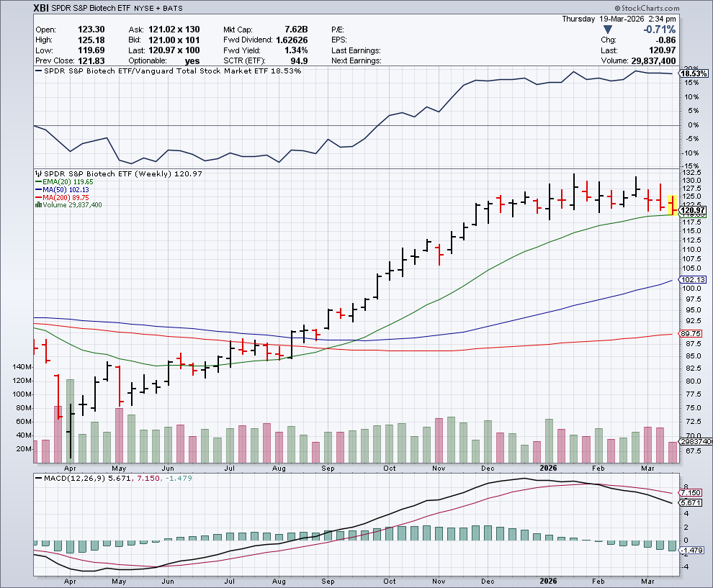Click the 18.53% relative strength value tag

pyautogui.click(x=694, y=74)
